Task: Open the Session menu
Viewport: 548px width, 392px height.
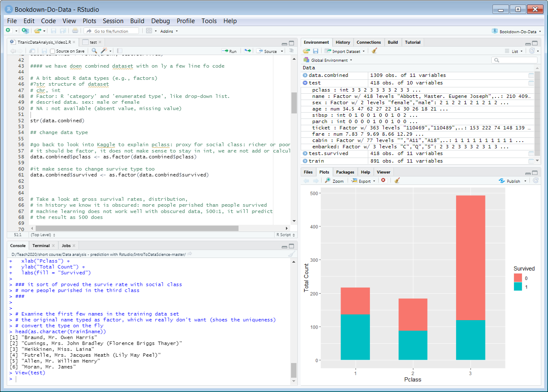Action: coord(113,21)
